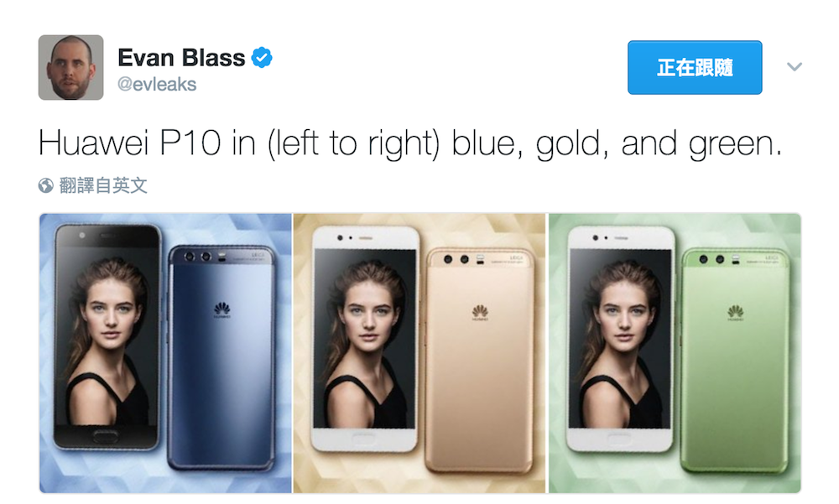
Task: Open the green photo via white phone's screen
Action: [x=620, y=338]
